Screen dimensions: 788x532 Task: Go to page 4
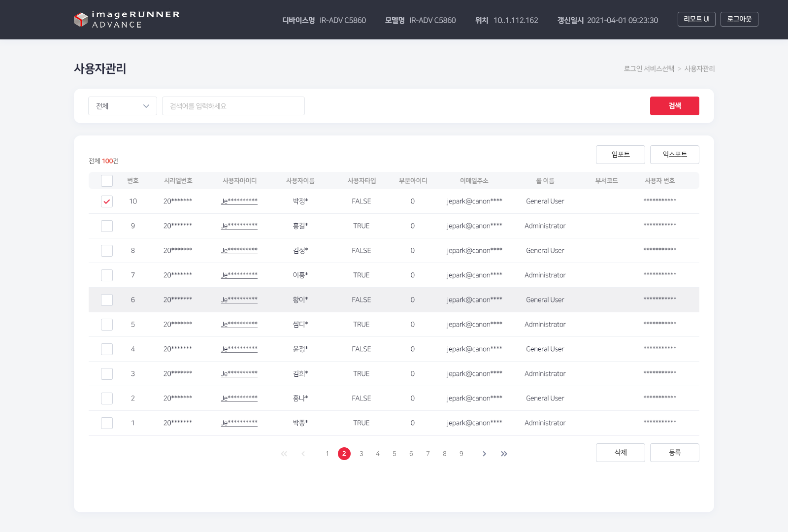click(378, 454)
